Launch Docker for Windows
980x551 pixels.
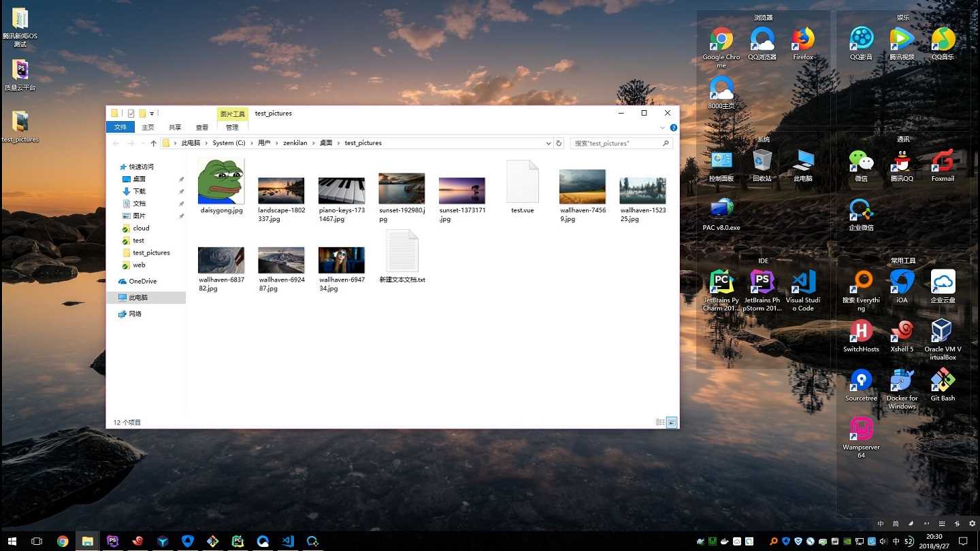(901, 381)
